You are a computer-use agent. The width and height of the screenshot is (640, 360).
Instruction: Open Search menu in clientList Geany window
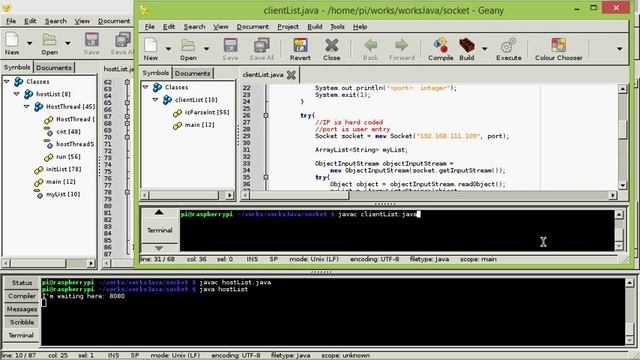coord(194,27)
